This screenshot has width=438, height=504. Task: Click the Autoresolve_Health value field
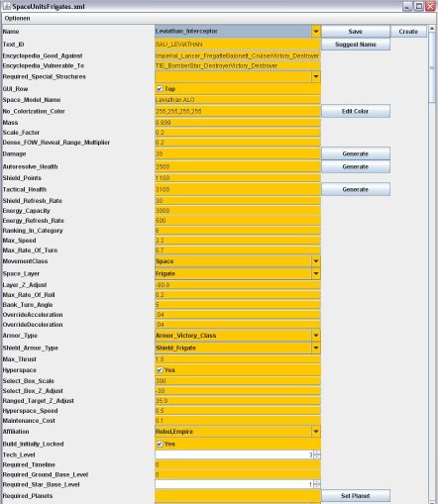[238, 166]
